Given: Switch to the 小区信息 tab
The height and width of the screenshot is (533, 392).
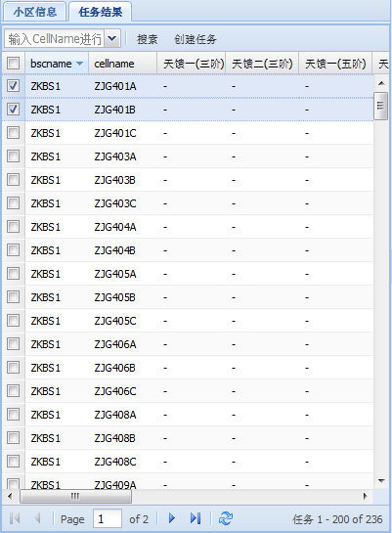Looking at the screenshot, I should click(34, 12).
